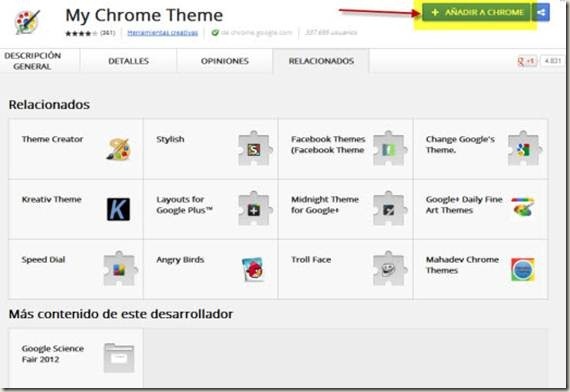Open Google+ Daily Fine Art Themes title
Viewport: 570px width, 392px height.
(464, 205)
